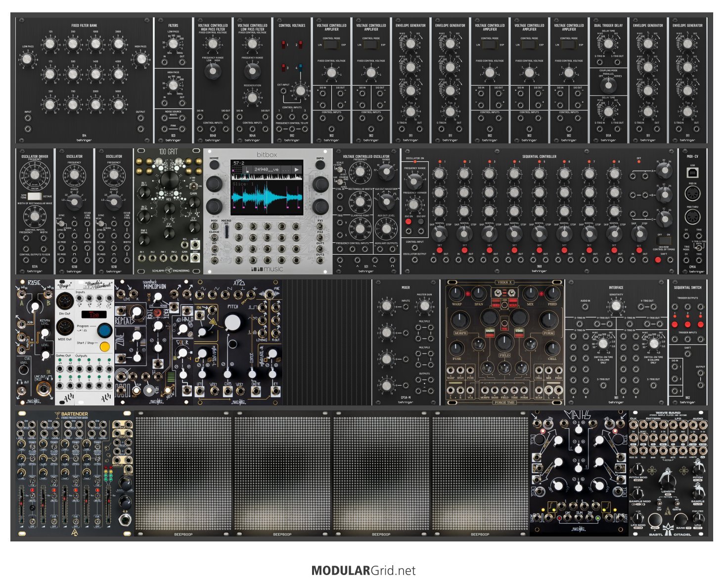The width and height of the screenshot is (728, 581).
Task: Toggle rocker switch 4 on Control Voltages module
Action: click(300, 67)
